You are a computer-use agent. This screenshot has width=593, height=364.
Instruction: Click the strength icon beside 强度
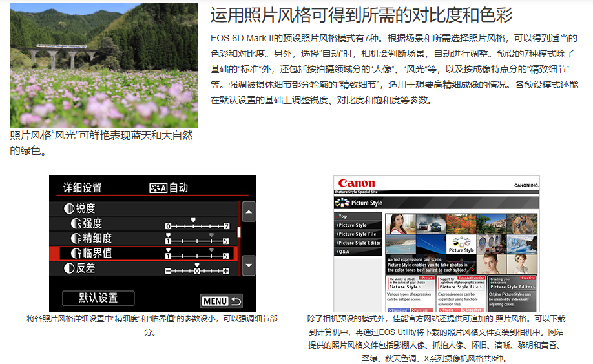[x=76, y=223]
